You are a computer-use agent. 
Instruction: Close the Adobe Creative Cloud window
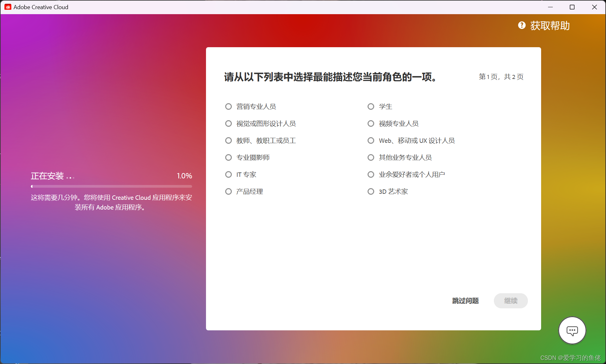594,7
